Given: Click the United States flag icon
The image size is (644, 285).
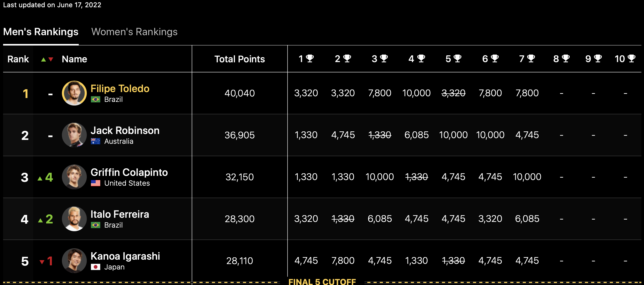Looking at the screenshot, I should click(96, 183).
